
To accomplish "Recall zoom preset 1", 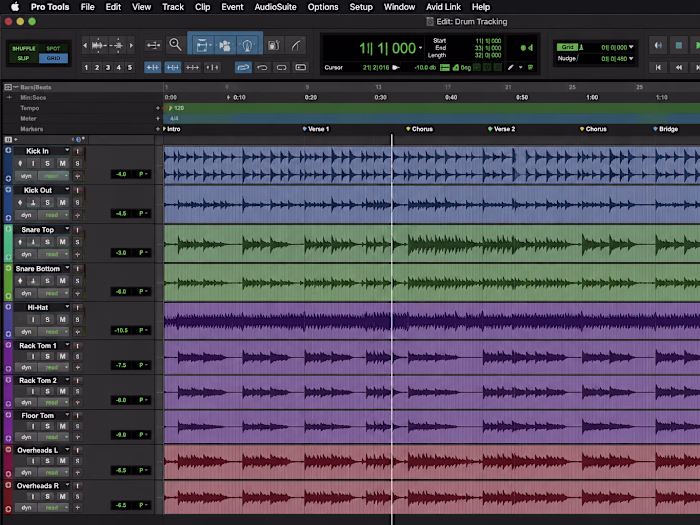I will point(86,67).
